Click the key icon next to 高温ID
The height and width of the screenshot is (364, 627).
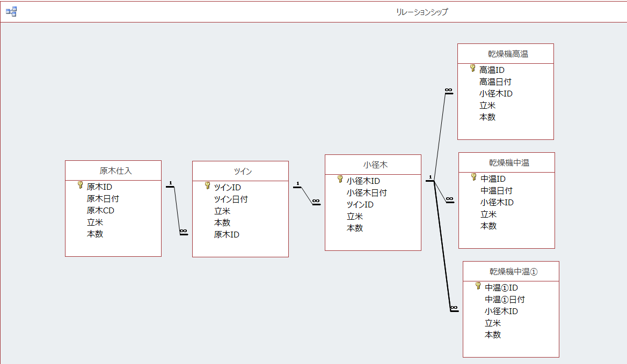pyautogui.click(x=473, y=69)
